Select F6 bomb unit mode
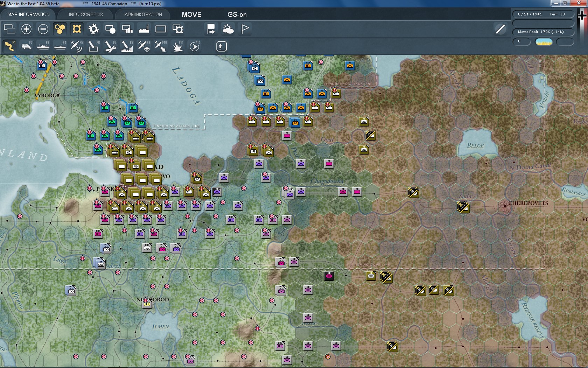Screen dimensions: 588x368 93,46
